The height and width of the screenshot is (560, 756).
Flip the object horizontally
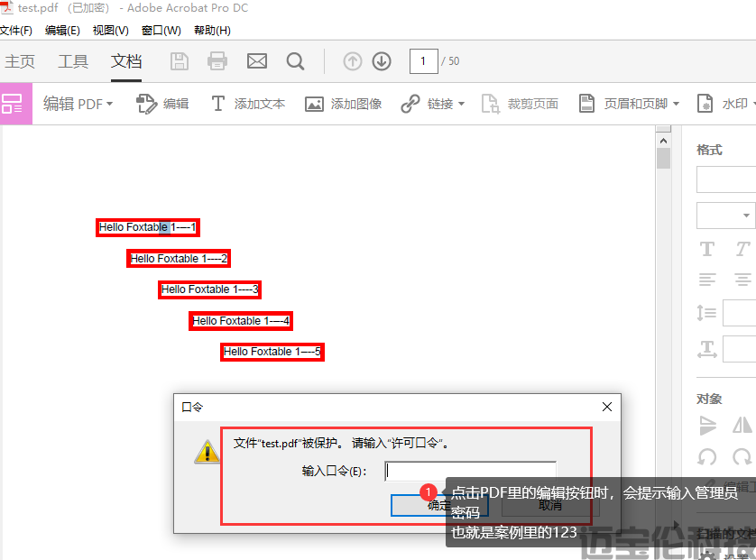point(742,425)
